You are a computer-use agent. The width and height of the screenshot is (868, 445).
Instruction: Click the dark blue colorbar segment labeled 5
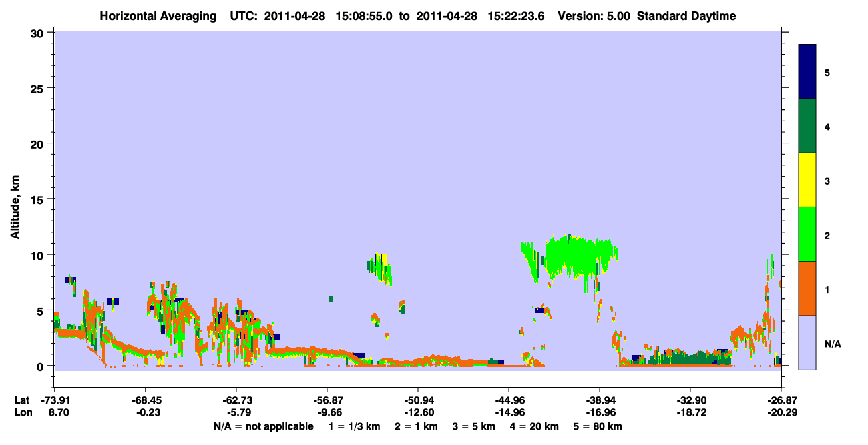click(x=807, y=72)
